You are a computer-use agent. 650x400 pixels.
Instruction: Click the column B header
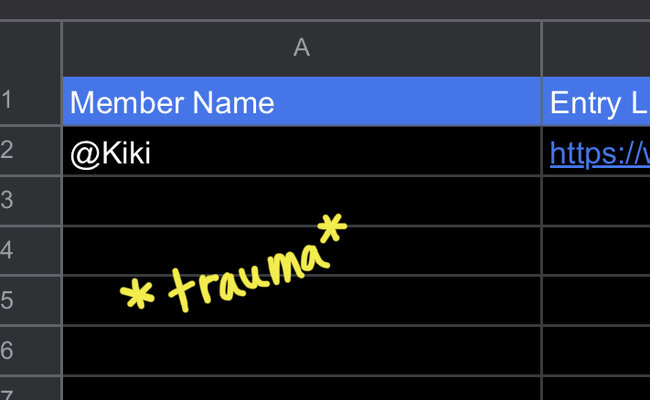tap(596, 48)
